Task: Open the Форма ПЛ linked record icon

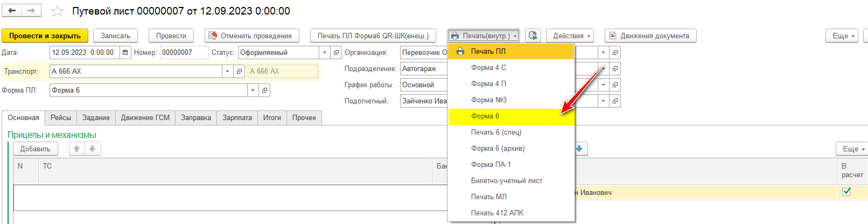Action: click(x=264, y=90)
